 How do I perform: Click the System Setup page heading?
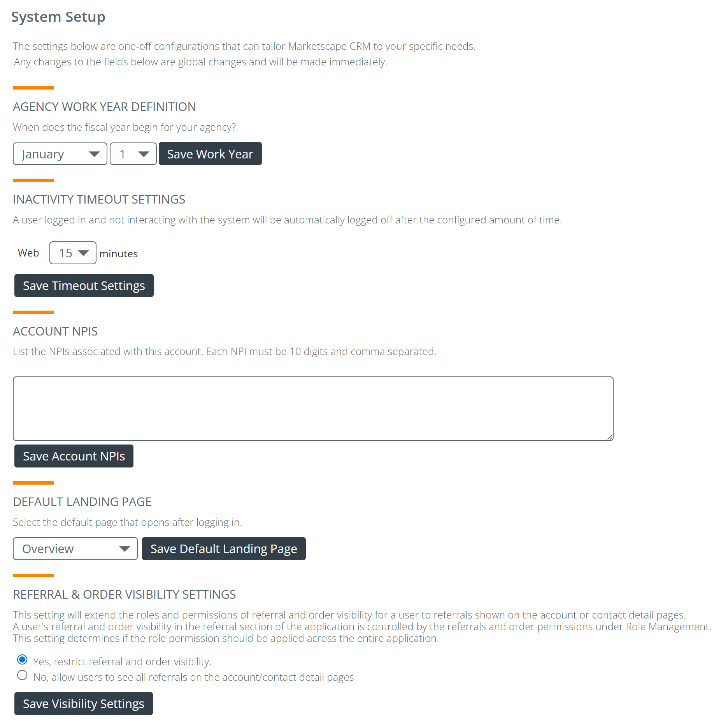tap(58, 17)
